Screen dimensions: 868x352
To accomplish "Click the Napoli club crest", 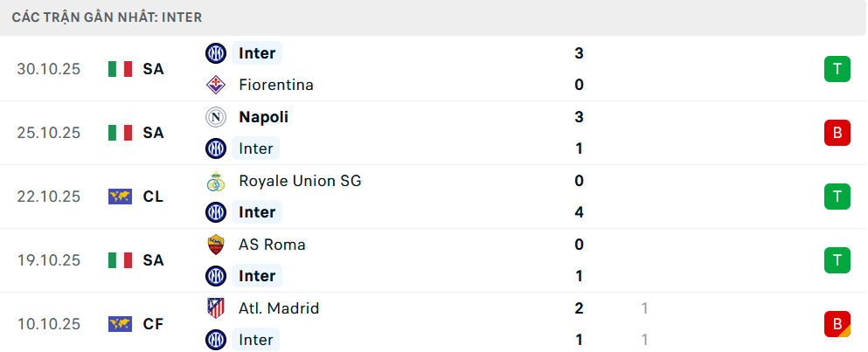I will 215,117.
